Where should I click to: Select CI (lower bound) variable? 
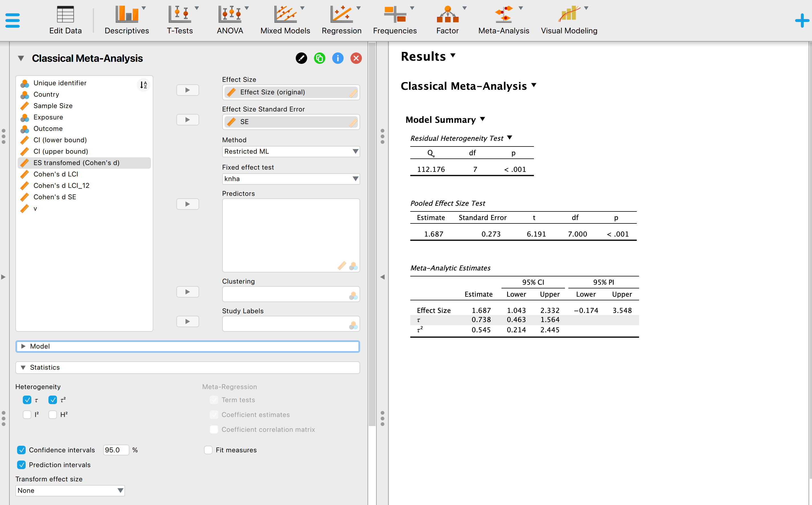[x=84, y=140]
